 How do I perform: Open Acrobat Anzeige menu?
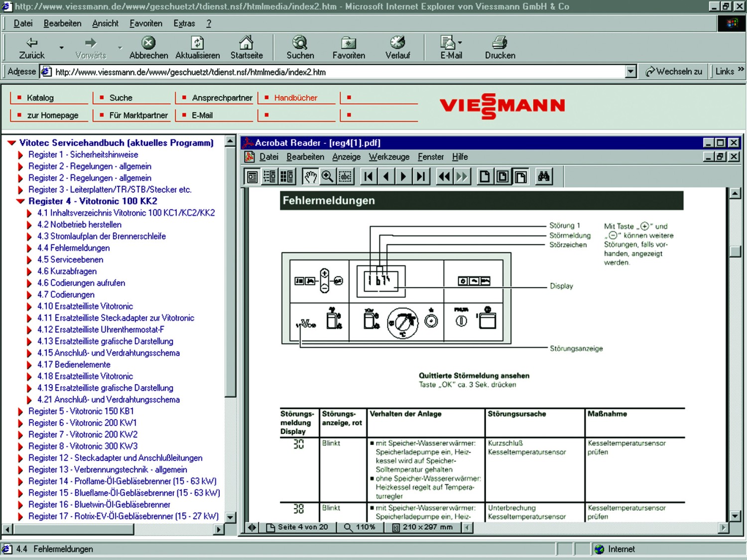[x=346, y=157]
